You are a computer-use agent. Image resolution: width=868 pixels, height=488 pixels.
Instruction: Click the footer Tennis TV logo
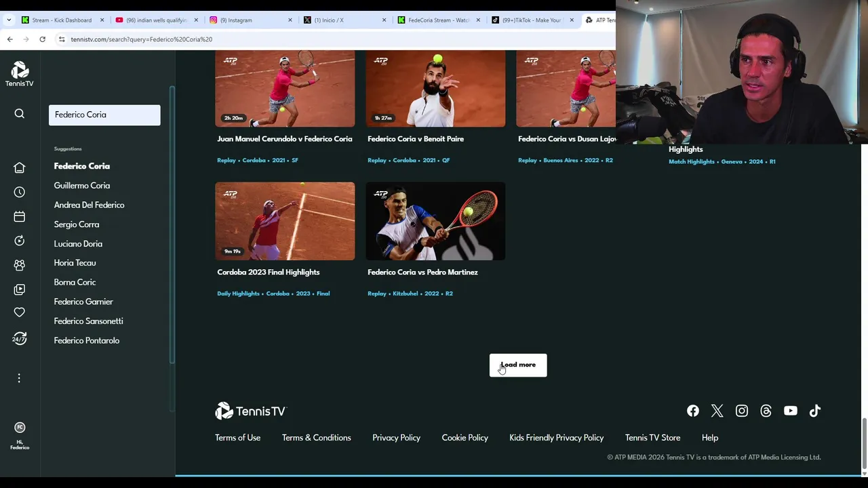point(251,411)
